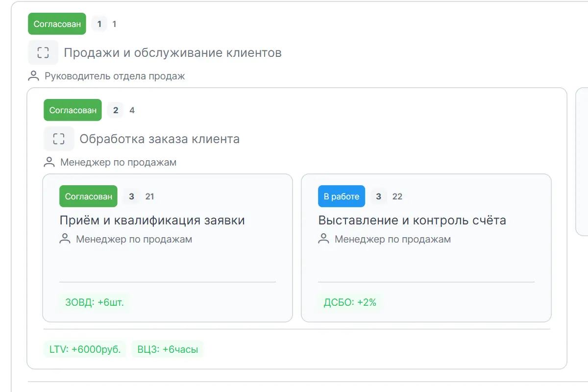Click number 21 in Приём и квалификация card
Screen dimensions: 588x392
(x=149, y=196)
